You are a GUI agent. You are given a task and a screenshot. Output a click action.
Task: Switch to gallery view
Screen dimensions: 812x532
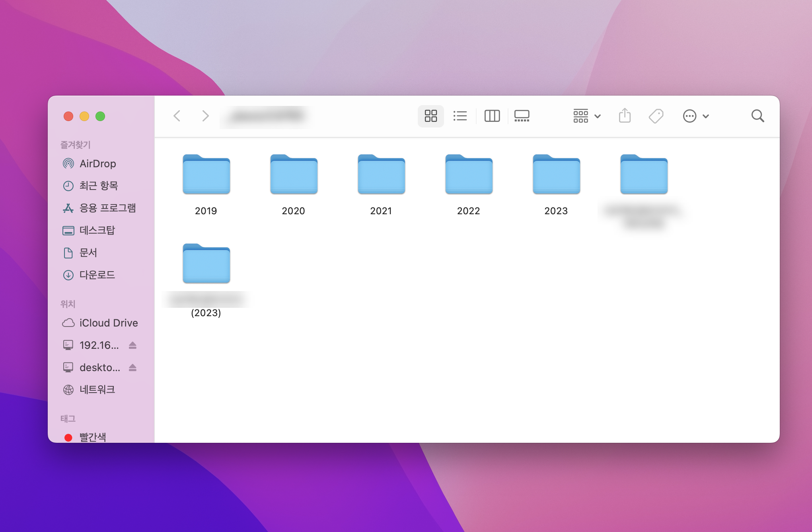coord(522,116)
